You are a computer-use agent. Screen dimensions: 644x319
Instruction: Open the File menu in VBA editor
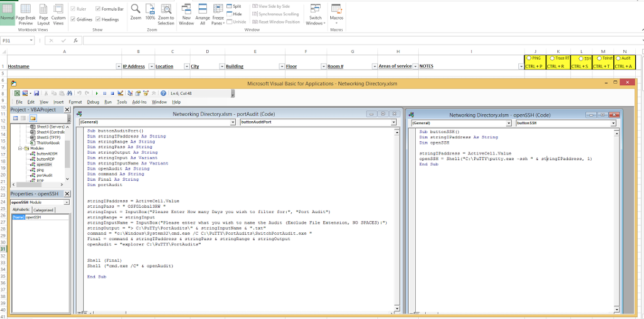coord(19,102)
